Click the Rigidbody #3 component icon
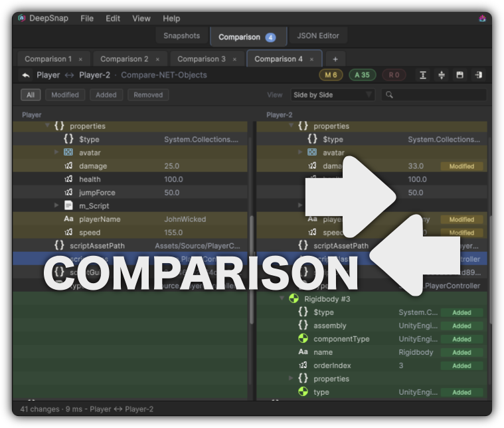 pos(294,298)
